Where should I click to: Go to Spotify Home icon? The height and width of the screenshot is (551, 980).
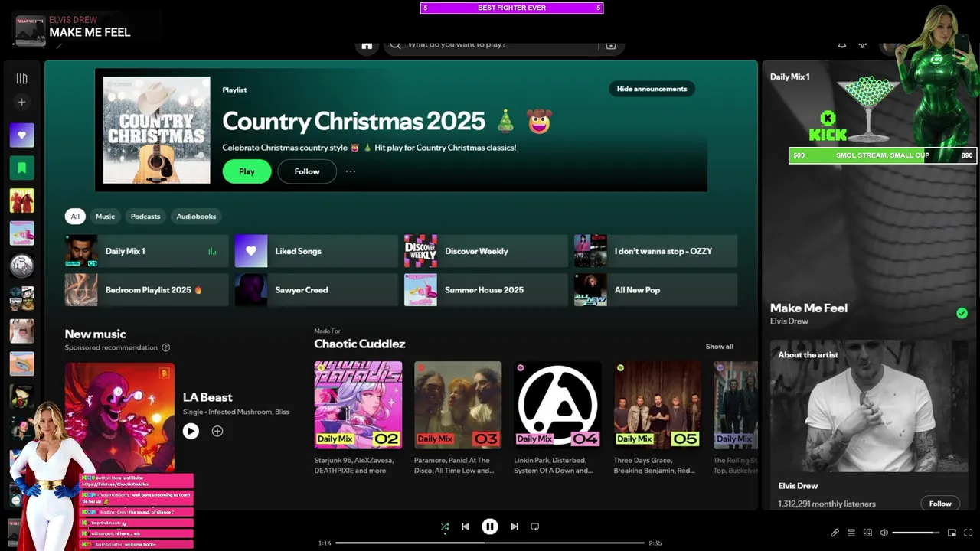point(367,45)
